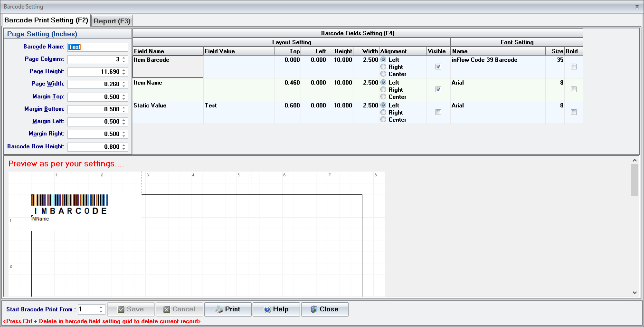This screenshot has width=644, height=327.
Task: Click the Field Name column header
Action: click(x=168, y=51)
